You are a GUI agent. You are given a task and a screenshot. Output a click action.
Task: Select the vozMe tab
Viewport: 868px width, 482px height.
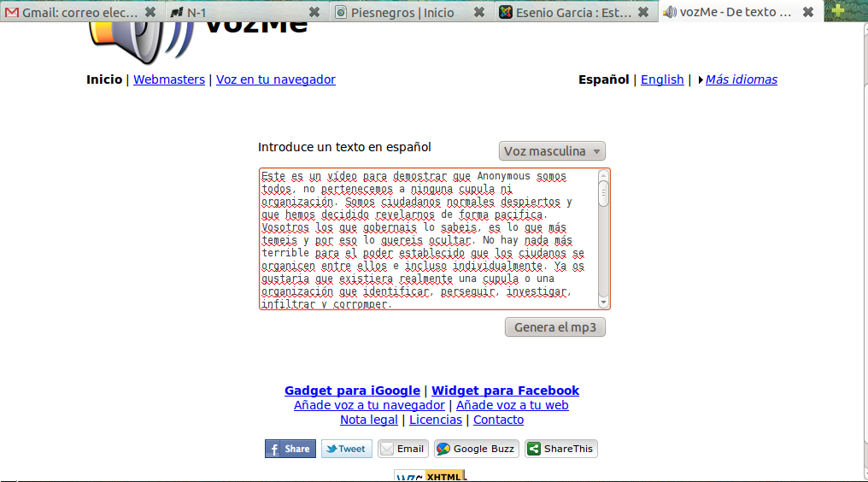point(740,12)
